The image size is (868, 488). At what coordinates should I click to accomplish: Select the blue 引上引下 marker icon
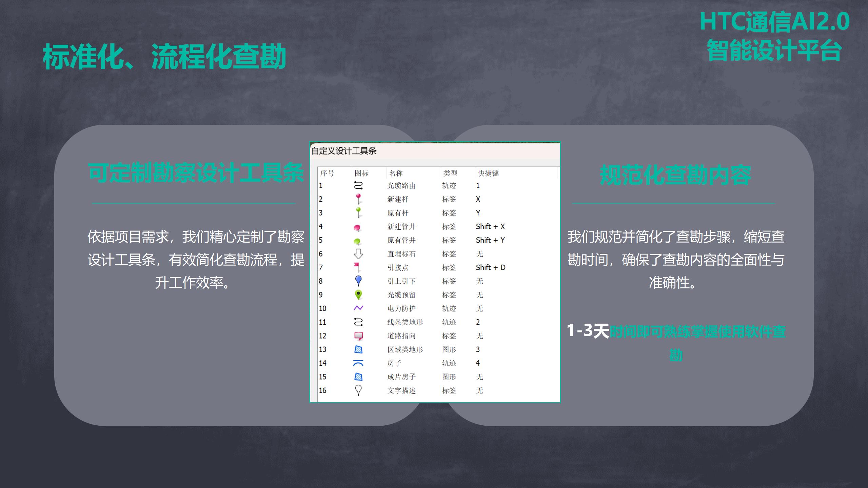[358, 281]
